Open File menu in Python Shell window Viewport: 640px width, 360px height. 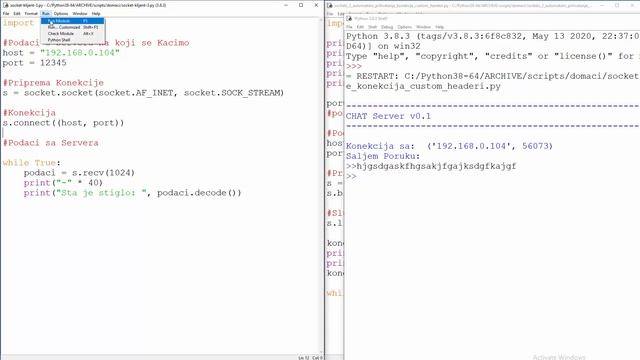349,27
